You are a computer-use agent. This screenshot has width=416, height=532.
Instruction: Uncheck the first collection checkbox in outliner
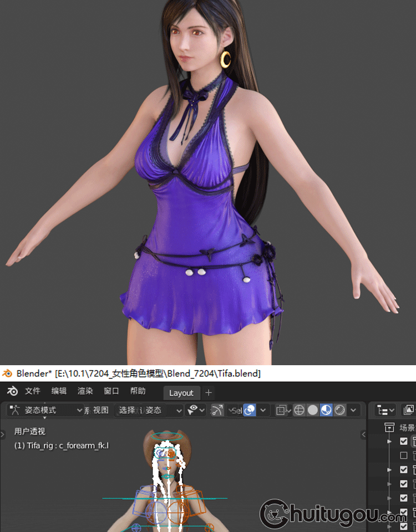[x=404, y=442]
